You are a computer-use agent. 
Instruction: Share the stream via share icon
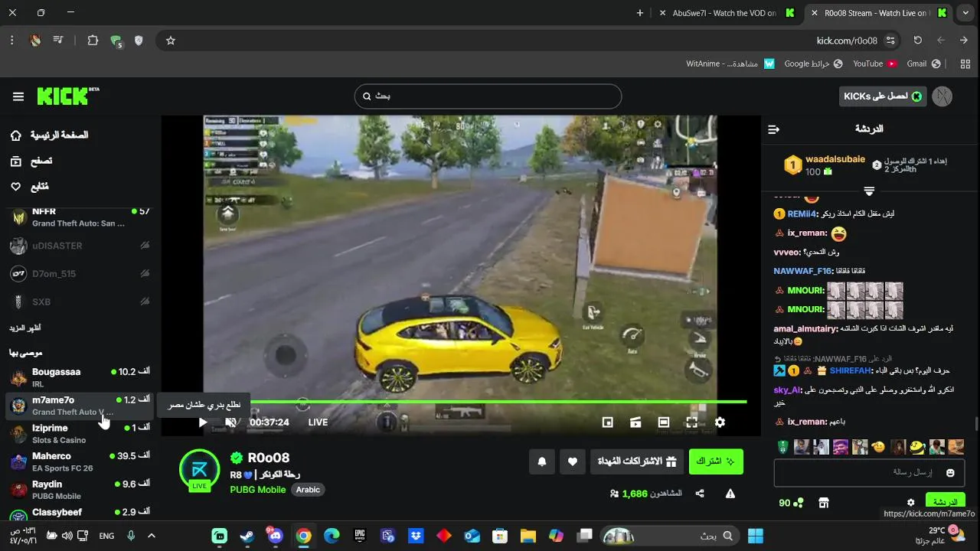pyautogui.click(x=700, y=494)
